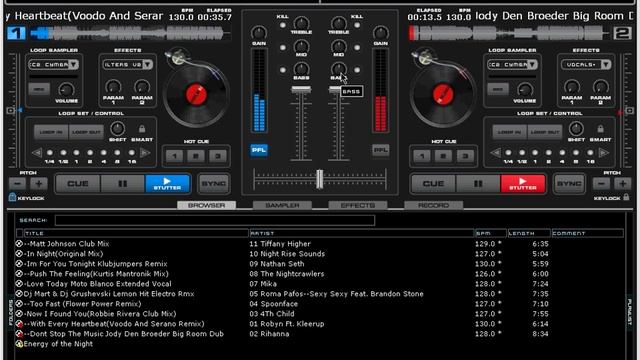Click deck 1 turntable vinyl platter

196,94
